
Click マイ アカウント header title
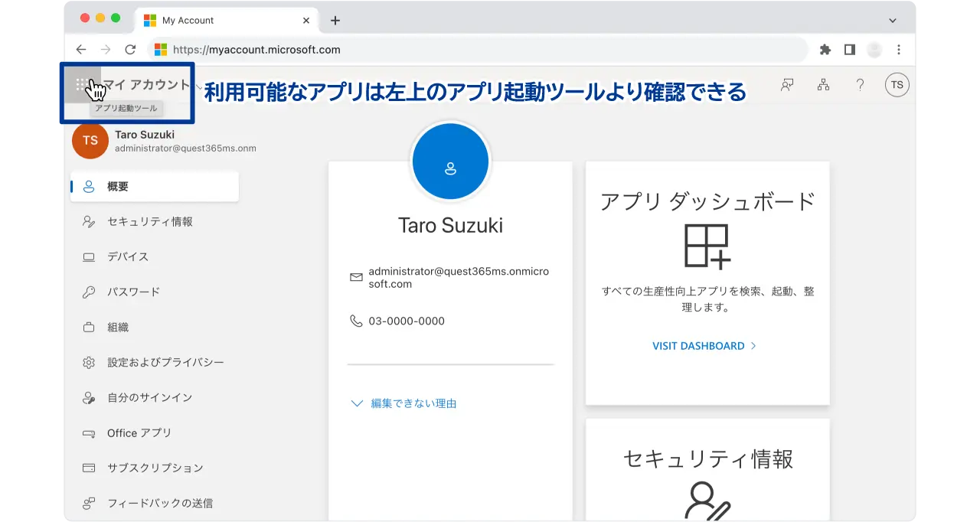pos(146,85)
